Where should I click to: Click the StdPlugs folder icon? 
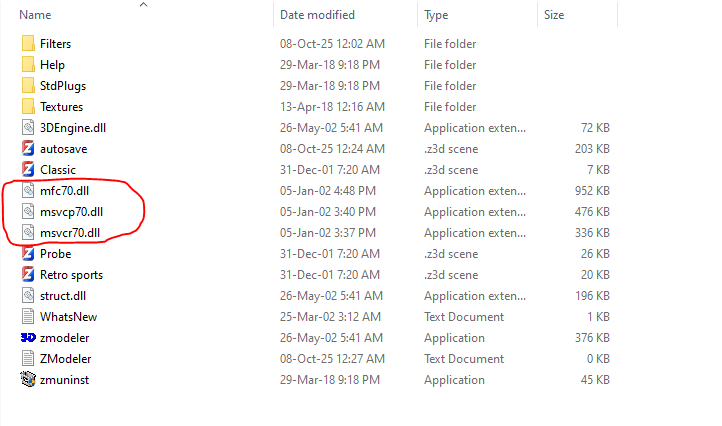click(x=28, y=86)
